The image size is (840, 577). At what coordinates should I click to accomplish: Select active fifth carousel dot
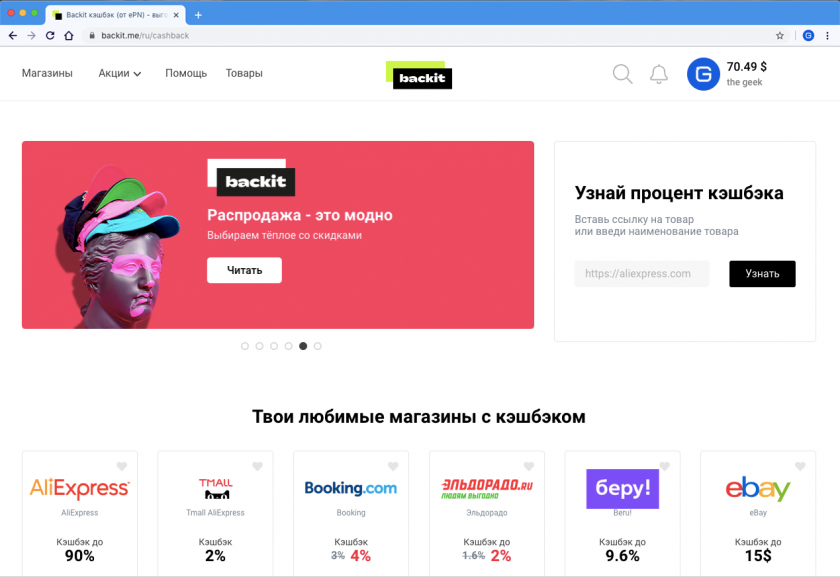point(303,346)
